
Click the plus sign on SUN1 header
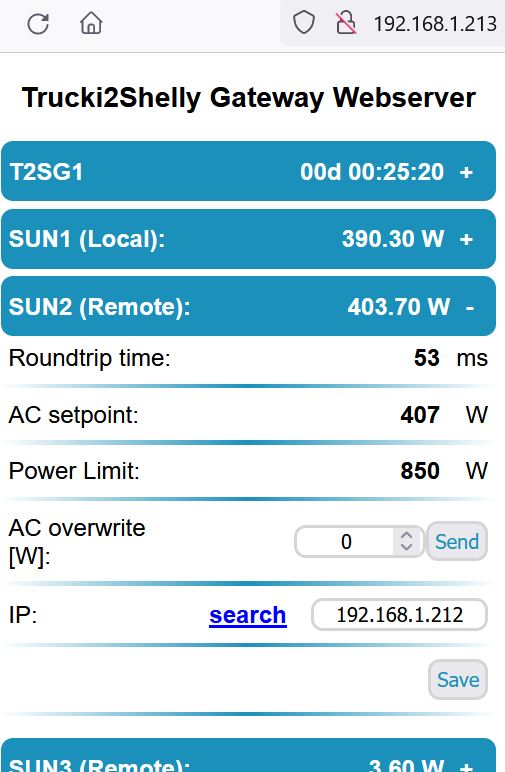coord(466,240)
